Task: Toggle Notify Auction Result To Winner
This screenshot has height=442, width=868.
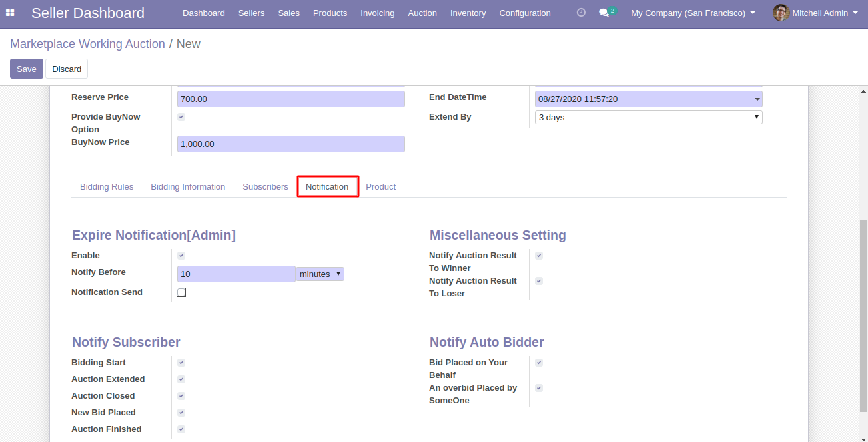Action: point(539,256)
